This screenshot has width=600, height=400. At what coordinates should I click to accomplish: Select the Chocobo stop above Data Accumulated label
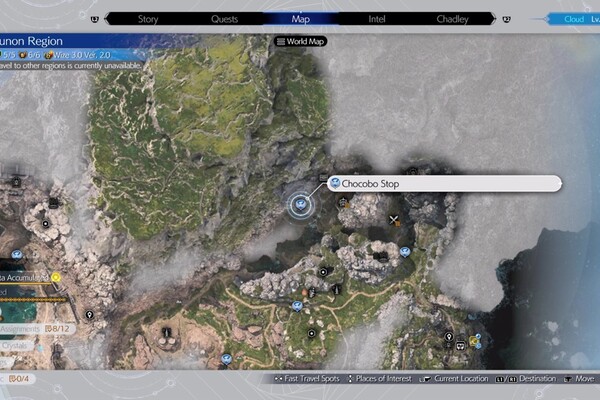pos(16,255)
